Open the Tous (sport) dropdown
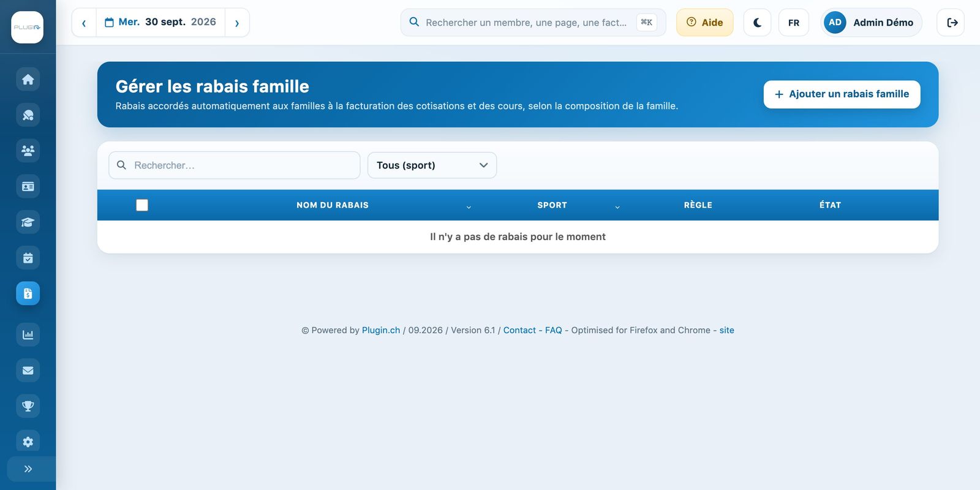Viewport: 980px width, 490px height. point(432,165)
